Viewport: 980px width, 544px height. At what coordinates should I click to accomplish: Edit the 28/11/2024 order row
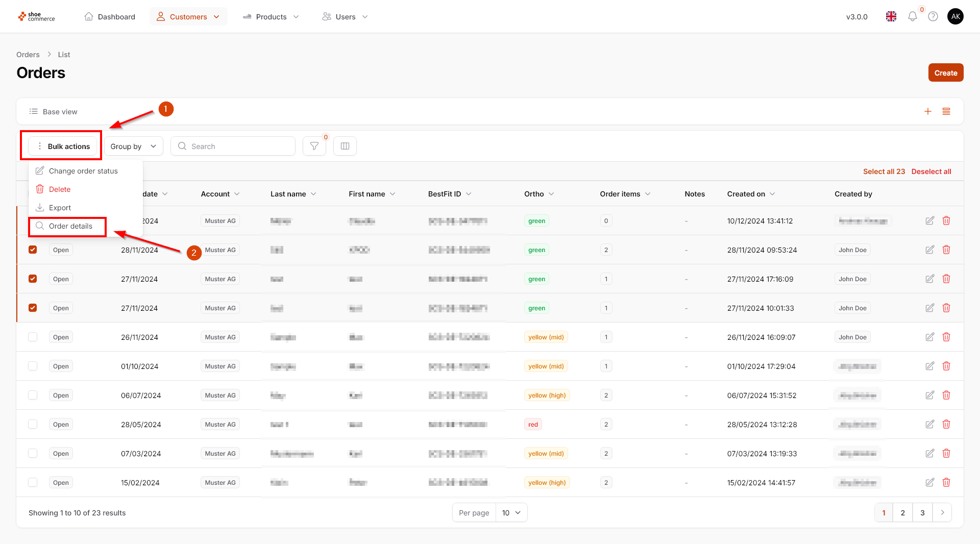click(930, 250)
